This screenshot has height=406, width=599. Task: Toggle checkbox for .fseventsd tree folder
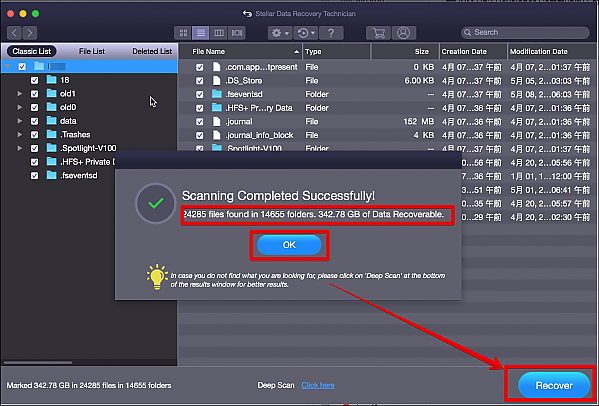point(34,176)
